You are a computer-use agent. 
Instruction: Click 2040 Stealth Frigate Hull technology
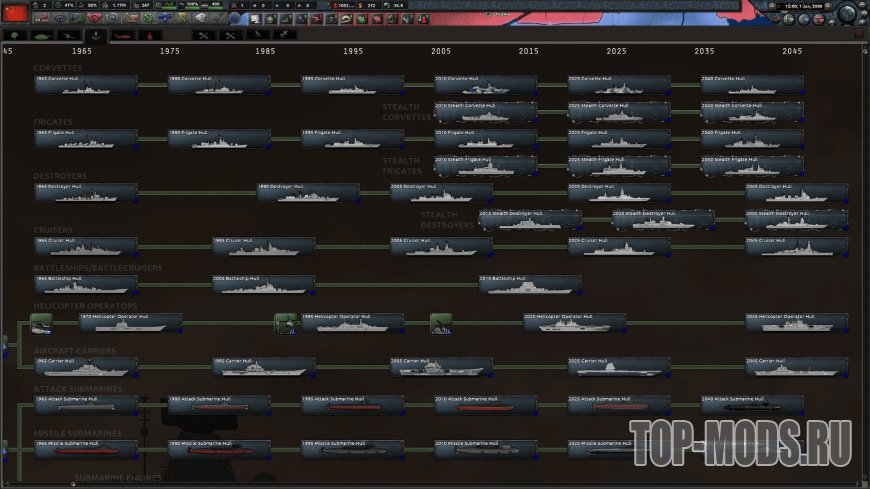tap(751, 166)
